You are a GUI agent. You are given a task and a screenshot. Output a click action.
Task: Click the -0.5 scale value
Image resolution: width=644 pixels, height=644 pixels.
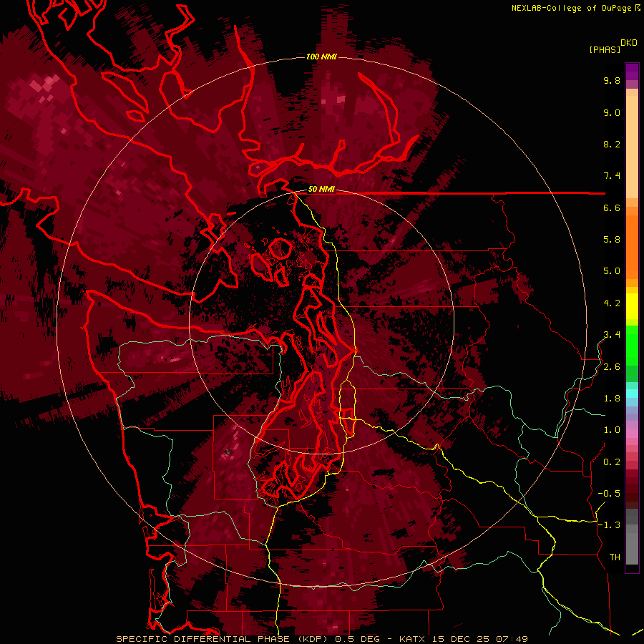(609, 494)
